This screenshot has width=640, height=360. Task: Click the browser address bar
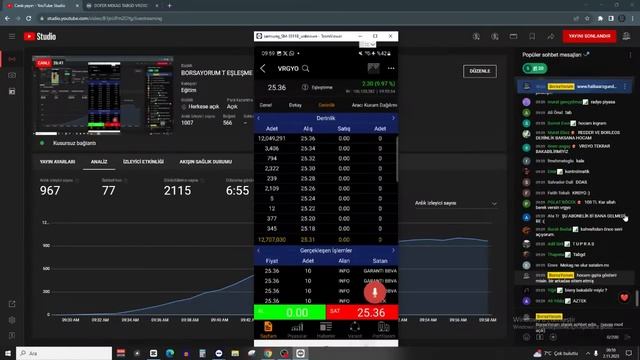pyautogui.click(x=302, y=18)
